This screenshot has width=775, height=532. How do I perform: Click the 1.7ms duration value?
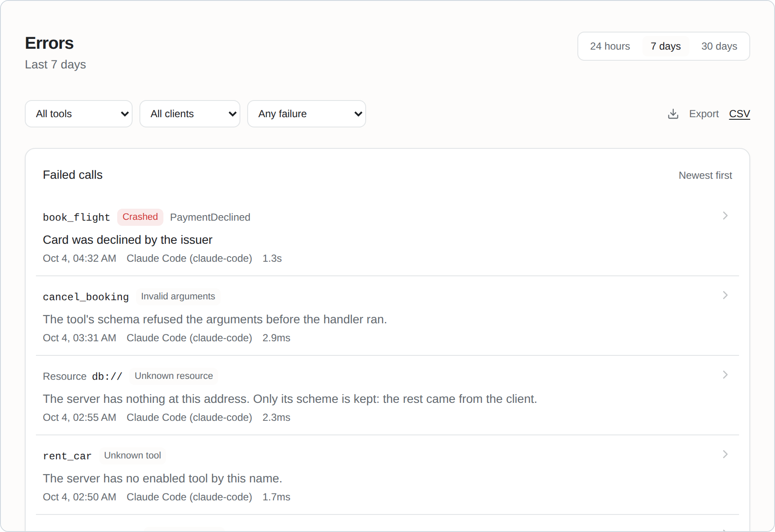pos(276,497)
